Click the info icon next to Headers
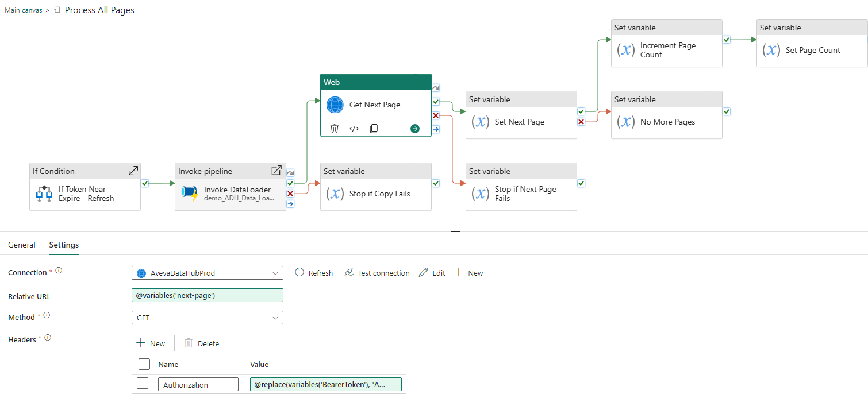 (48, 338)
